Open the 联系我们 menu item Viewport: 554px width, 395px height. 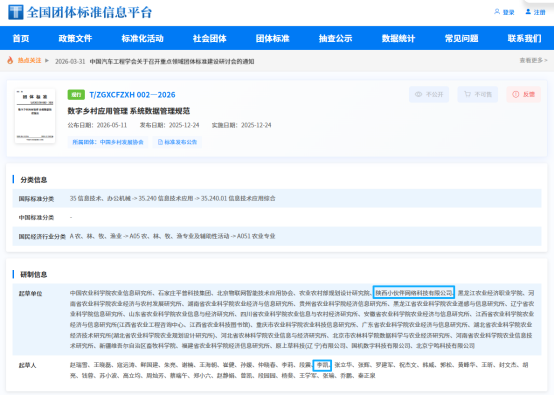[x=524, y=38]
